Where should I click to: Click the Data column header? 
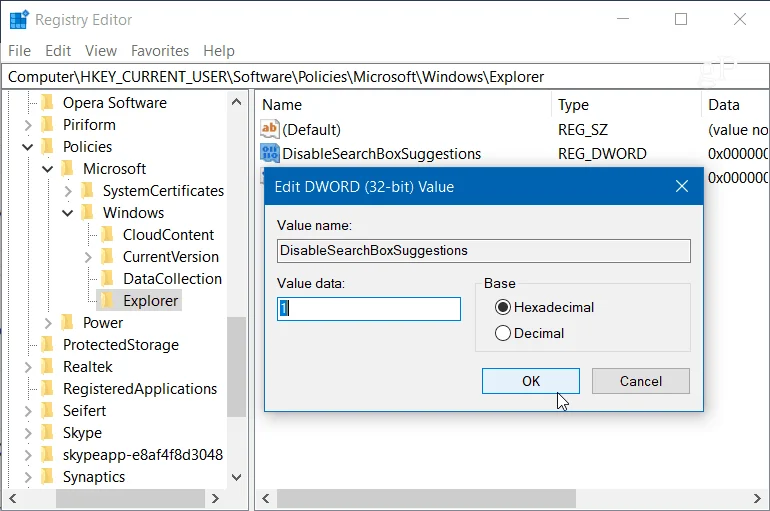point(736,105)
